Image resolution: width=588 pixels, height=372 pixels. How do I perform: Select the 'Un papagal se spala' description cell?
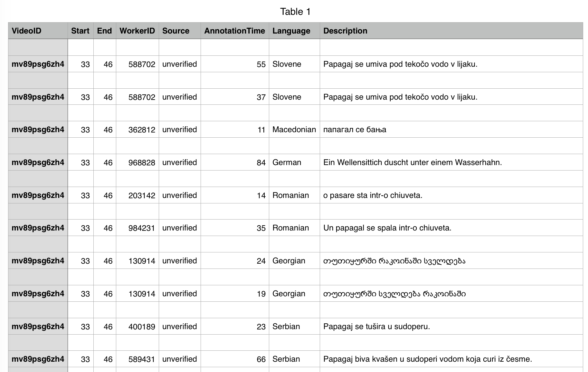click(x=451, y=228)
